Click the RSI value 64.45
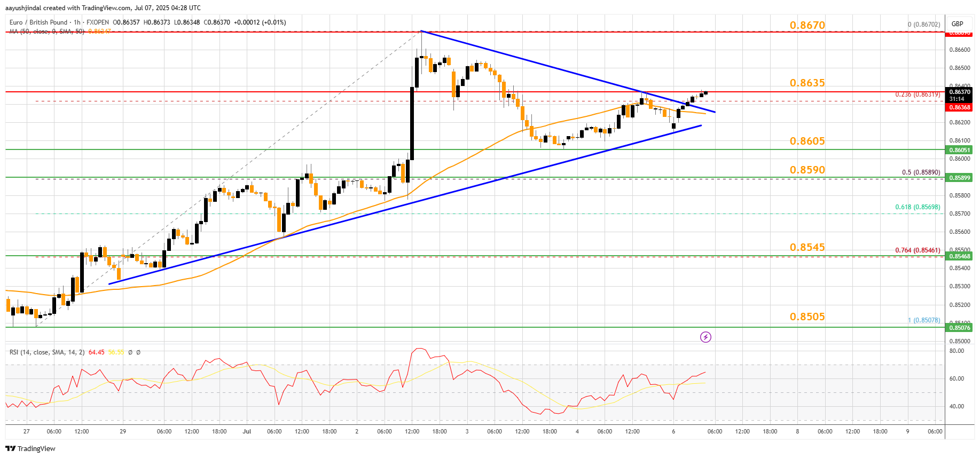 coord(97,352)
